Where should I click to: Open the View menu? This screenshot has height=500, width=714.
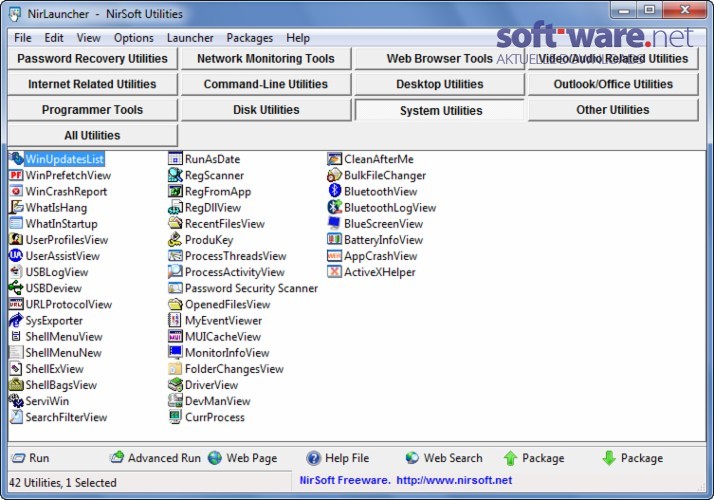(x=88, y=38)
